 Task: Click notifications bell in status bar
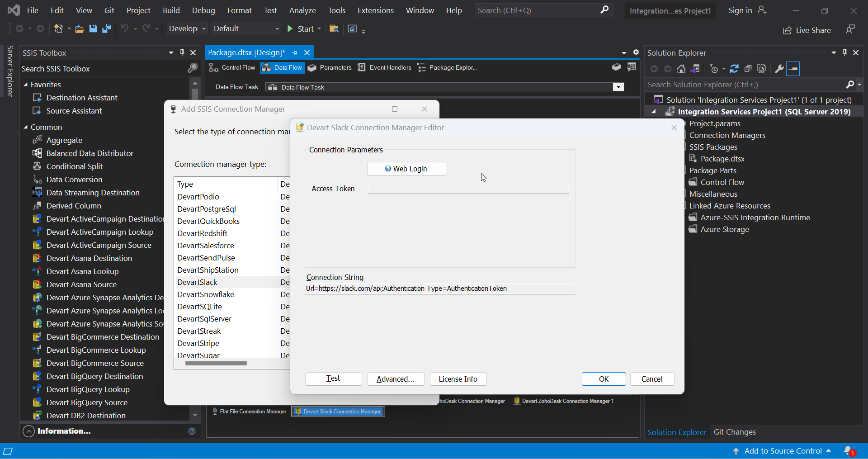(849, 451)
